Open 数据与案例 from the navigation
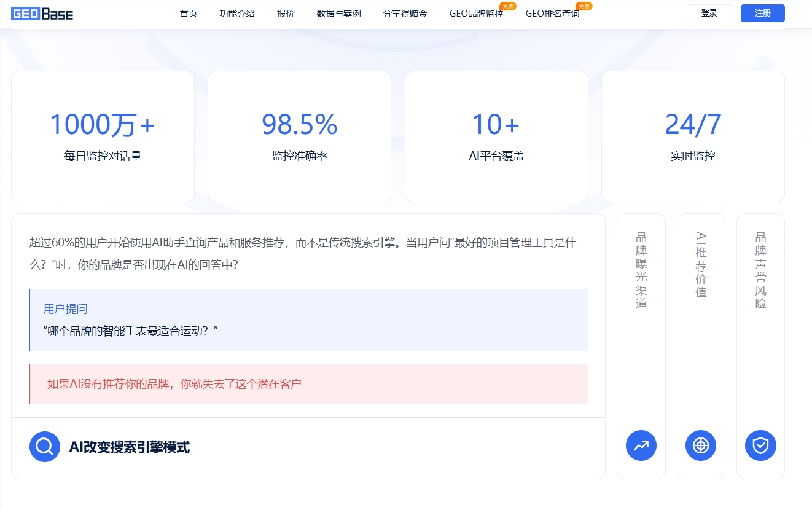812x510 pixels. [x=338, y=13]
